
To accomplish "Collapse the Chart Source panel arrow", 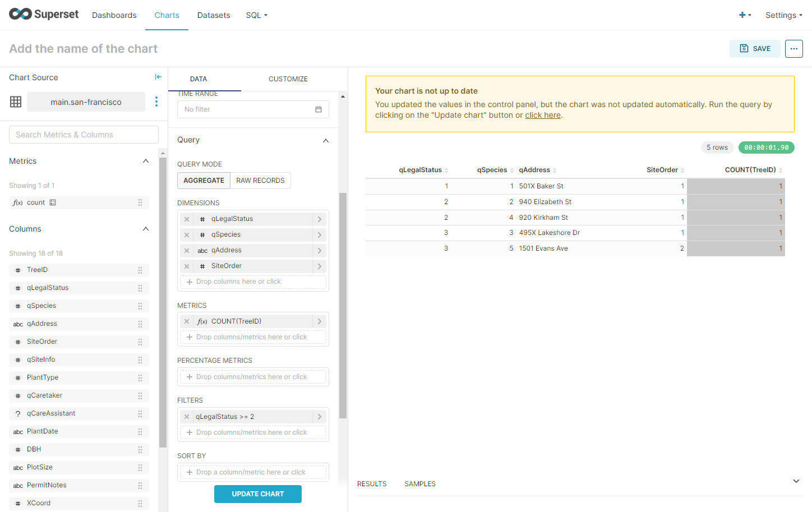I will (x=158, y=77).
